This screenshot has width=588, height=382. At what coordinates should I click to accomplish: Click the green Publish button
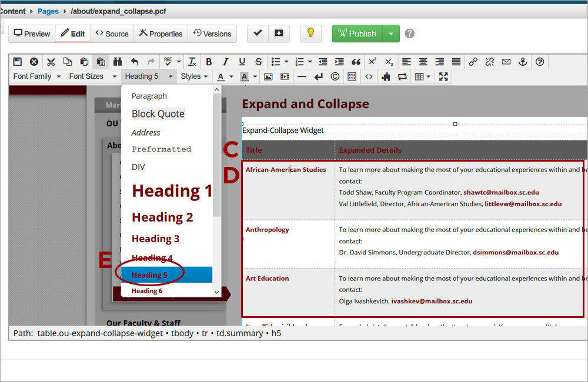358,33
